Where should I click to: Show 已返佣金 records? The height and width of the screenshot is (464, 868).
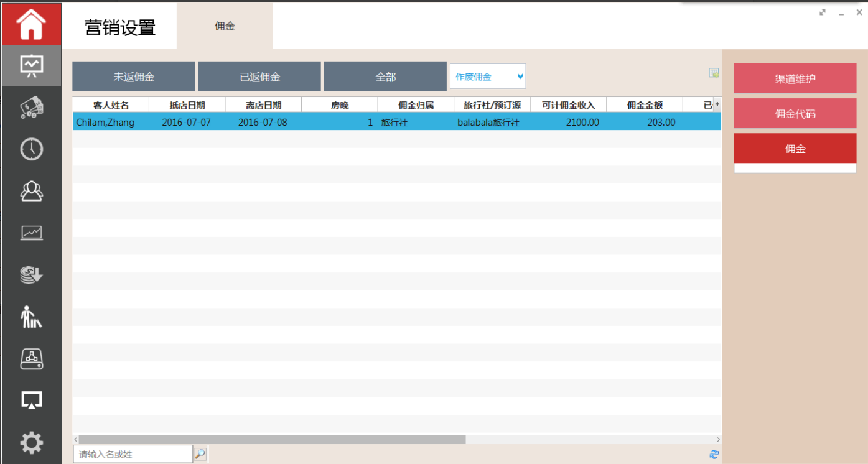tap(259, 77)
